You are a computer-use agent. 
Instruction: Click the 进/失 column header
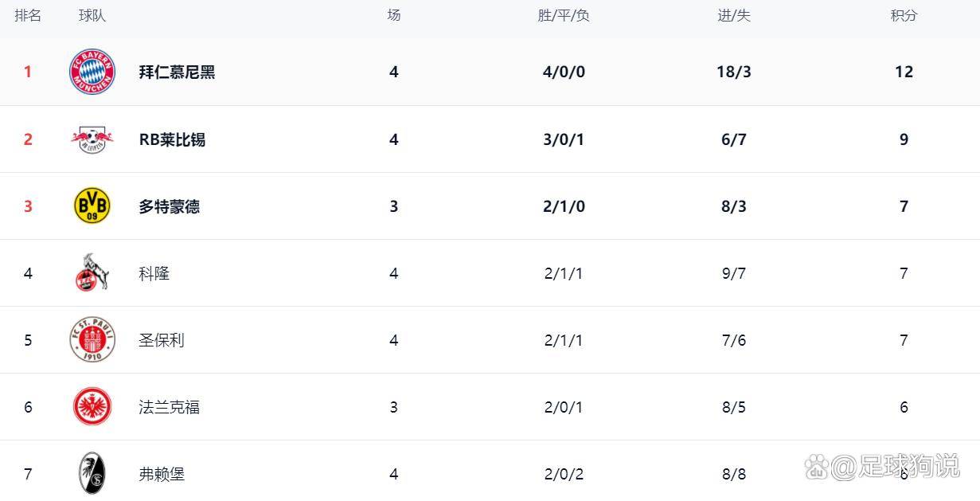point(733,15)
